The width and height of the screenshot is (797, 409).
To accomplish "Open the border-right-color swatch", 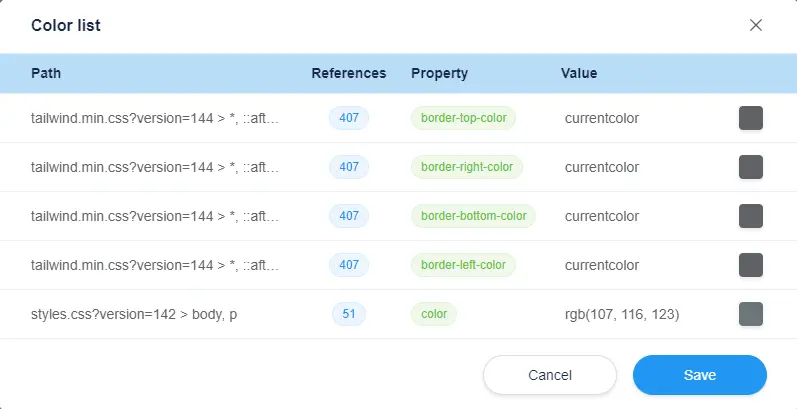I will [x=750, y=167].
